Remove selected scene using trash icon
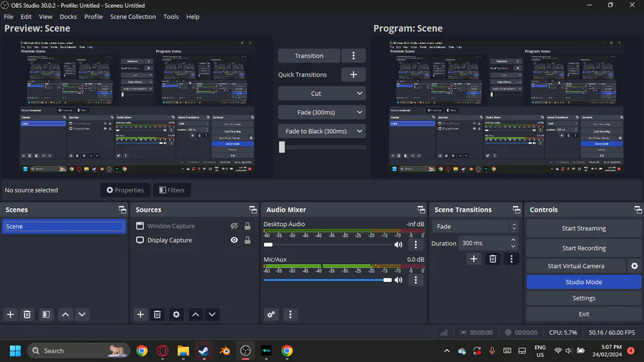 coord(27,314)
